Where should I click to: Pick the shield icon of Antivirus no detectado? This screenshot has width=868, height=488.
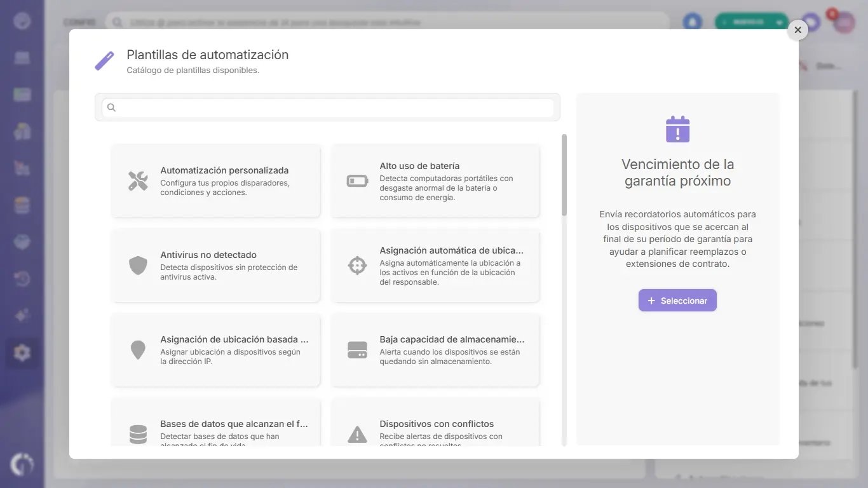click(138, 266)
